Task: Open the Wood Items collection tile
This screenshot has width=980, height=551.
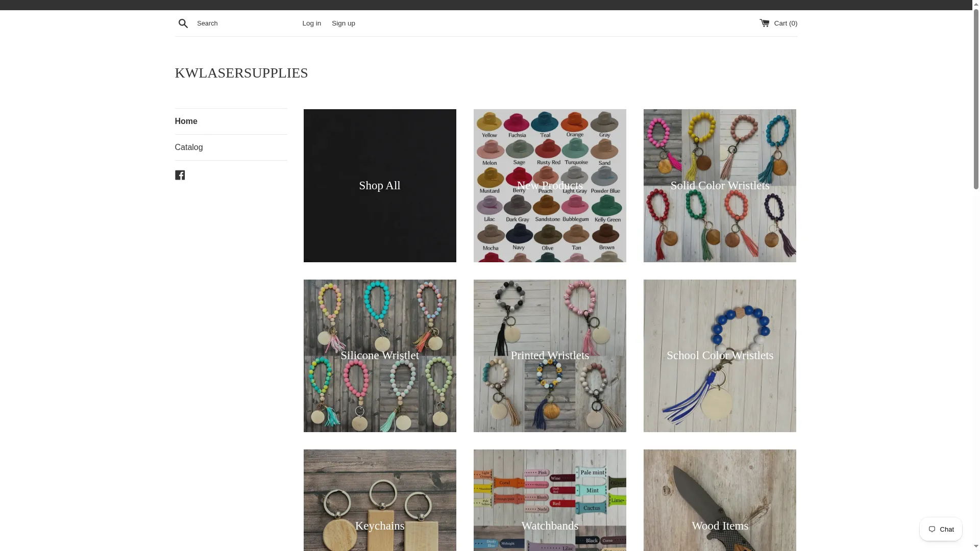Action: coord(720,500)
